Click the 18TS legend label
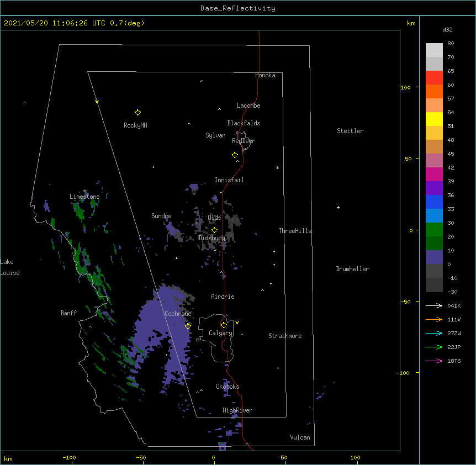This screenshot has width=476, height=465. point(454,361)
